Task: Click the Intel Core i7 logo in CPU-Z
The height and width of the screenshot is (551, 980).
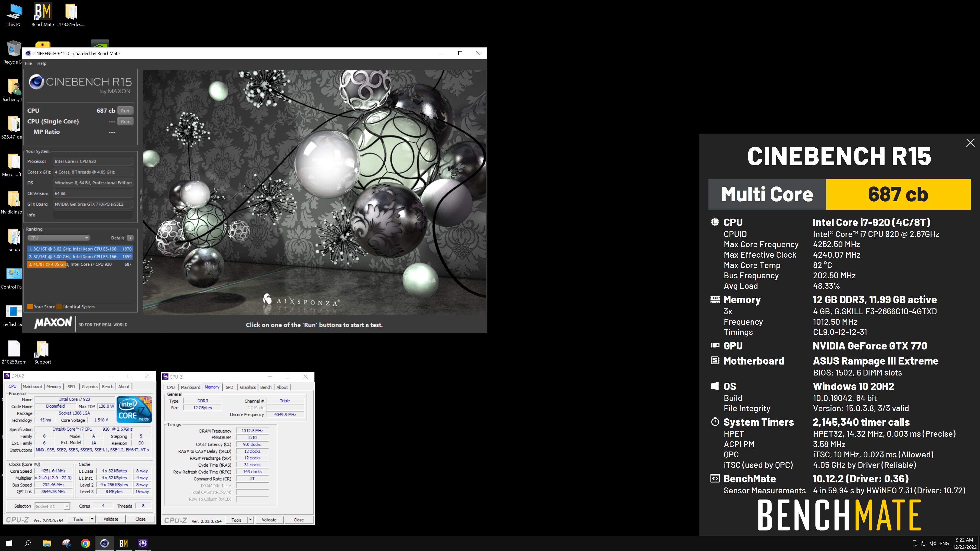Action: pyautogui.click(x=135, y=409)
